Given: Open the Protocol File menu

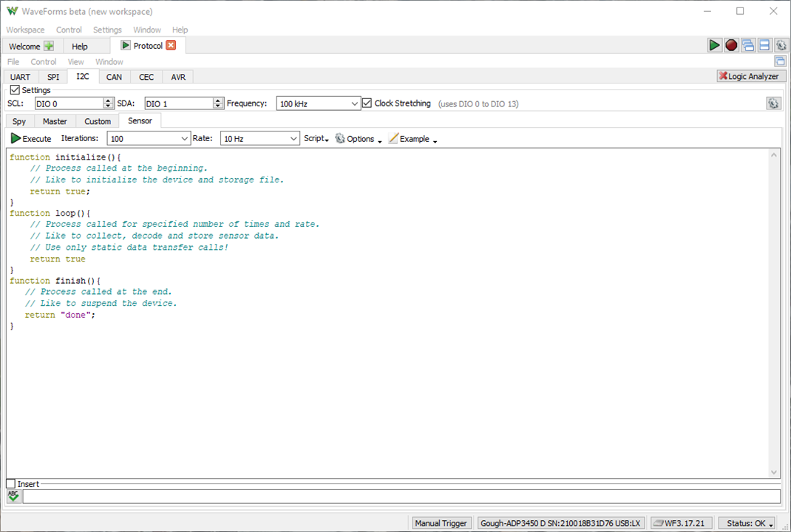Looking at the screenshot, I should [13, 61].
